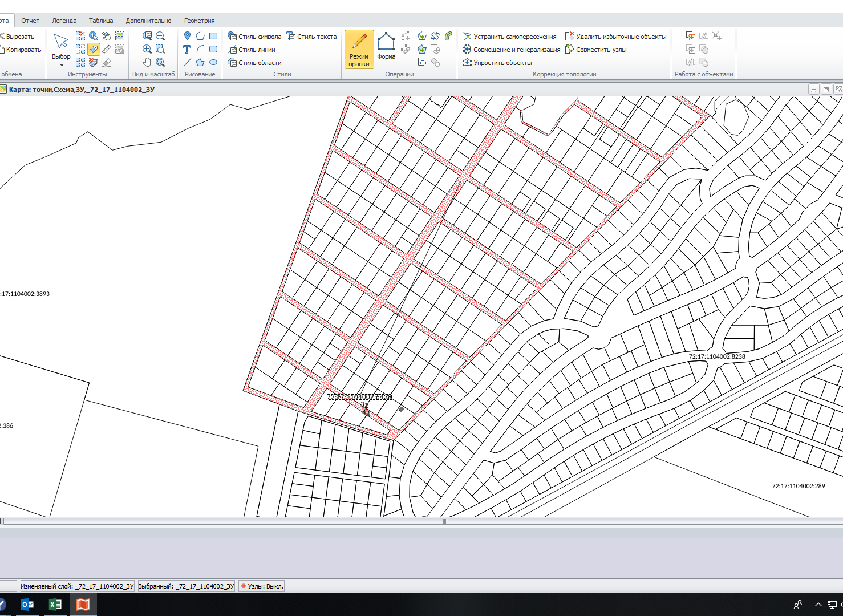Screen dimensions: 843x616
Task: Click the Ruler measurement tool
Action: [107, 50]
